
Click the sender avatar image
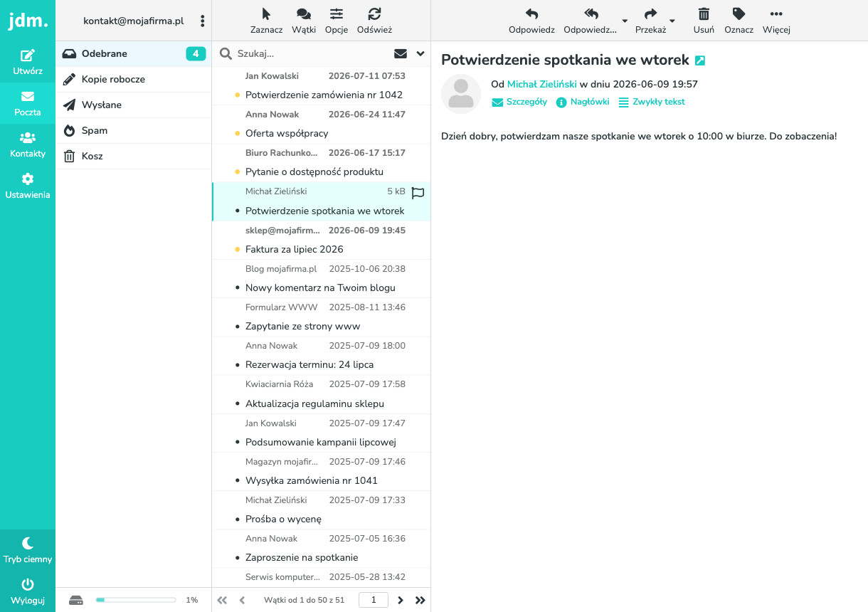[461, 93]
